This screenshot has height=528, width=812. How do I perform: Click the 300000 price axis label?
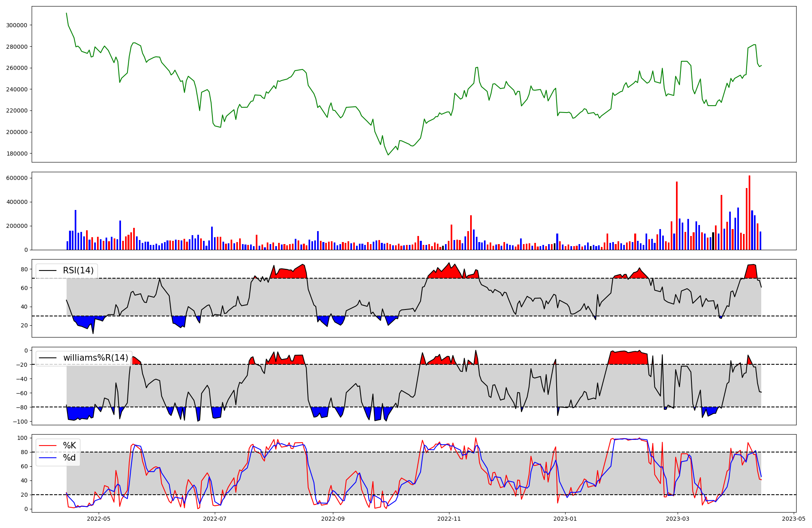[x=17, y=25]
